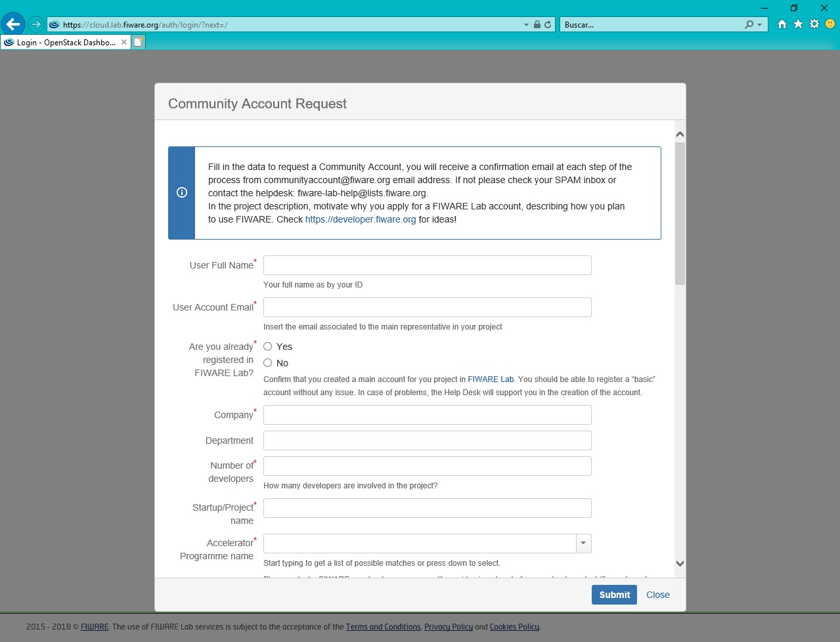Expand the Accelerator Programme name dropdown
The height and width of the screenshot is (642, 840).
pyautogui.click(x=583, y=544)
